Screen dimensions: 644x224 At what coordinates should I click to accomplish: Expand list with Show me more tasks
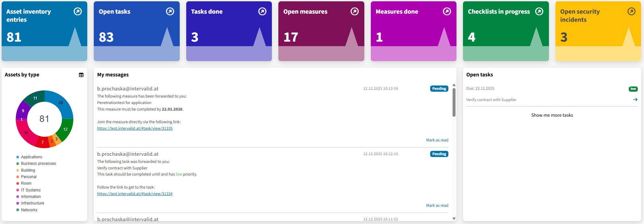click(x=552, y=115)
